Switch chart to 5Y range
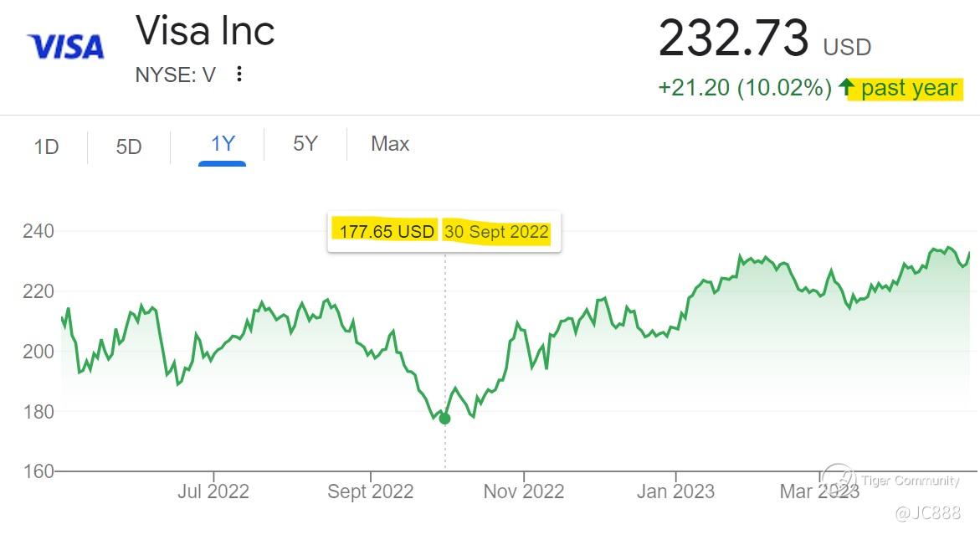980x535 pixels. tap(305, 144)
